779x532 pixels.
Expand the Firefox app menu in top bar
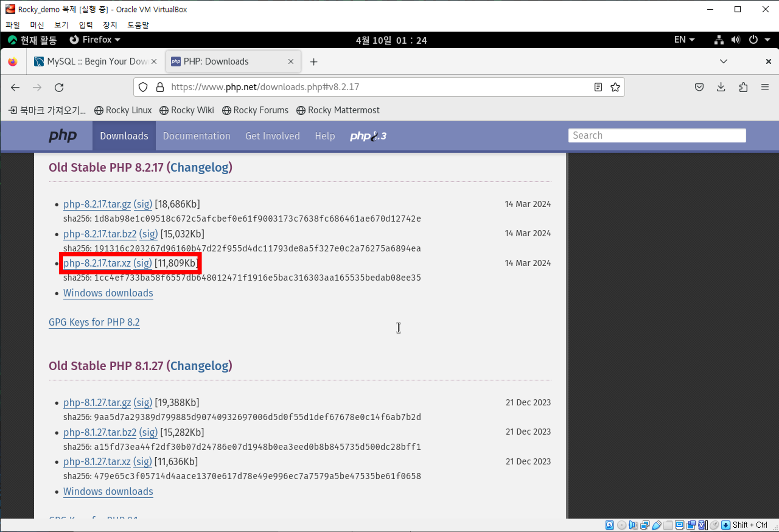click(x=95, y=40)
